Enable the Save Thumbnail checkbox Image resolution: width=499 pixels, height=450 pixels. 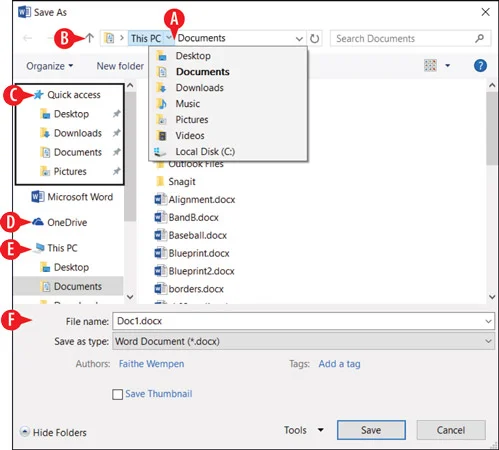click(x=117, y=394)
